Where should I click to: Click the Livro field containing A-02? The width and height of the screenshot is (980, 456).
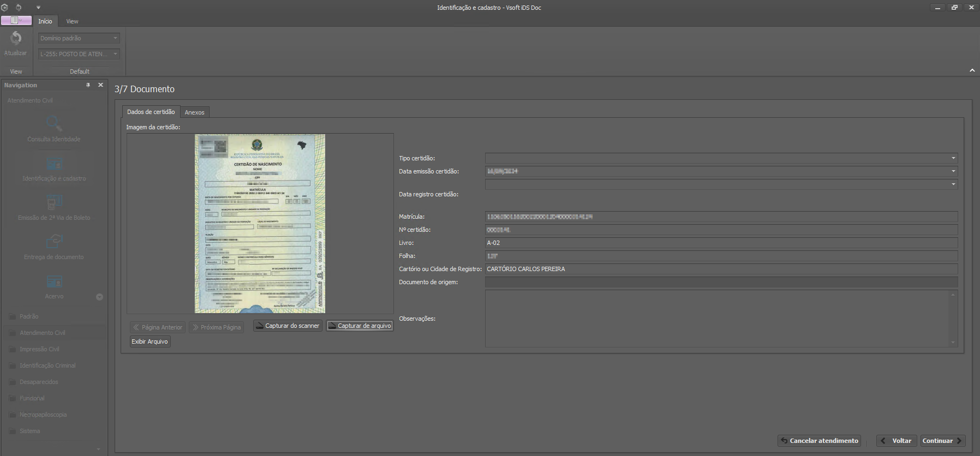[721, 243]
